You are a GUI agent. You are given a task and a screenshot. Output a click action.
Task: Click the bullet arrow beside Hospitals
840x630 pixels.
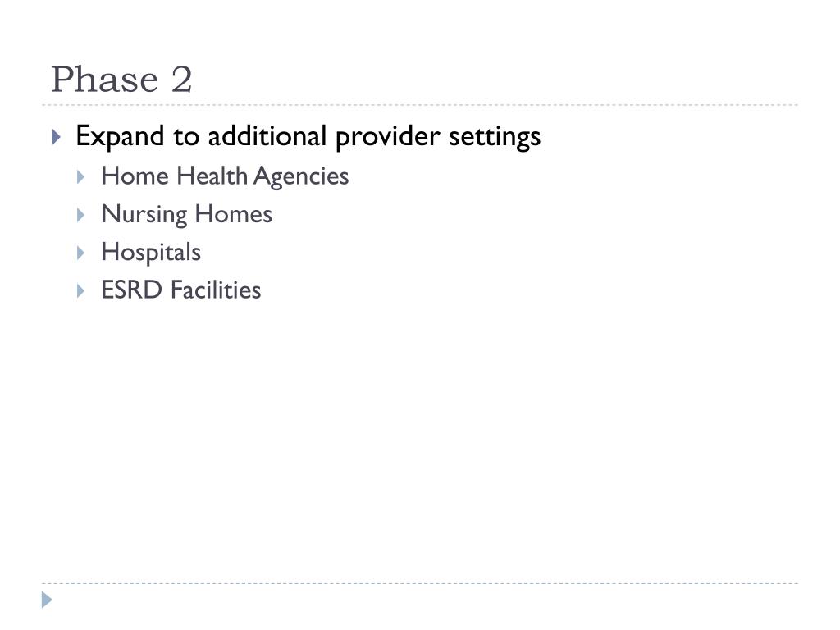pos(81,253)
